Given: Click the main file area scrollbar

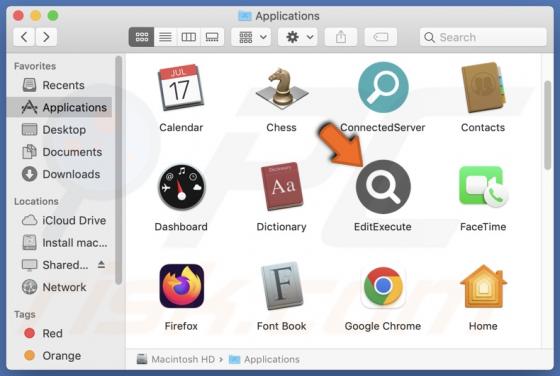Looking at the screenshot, I should click(x=548, y=125).
